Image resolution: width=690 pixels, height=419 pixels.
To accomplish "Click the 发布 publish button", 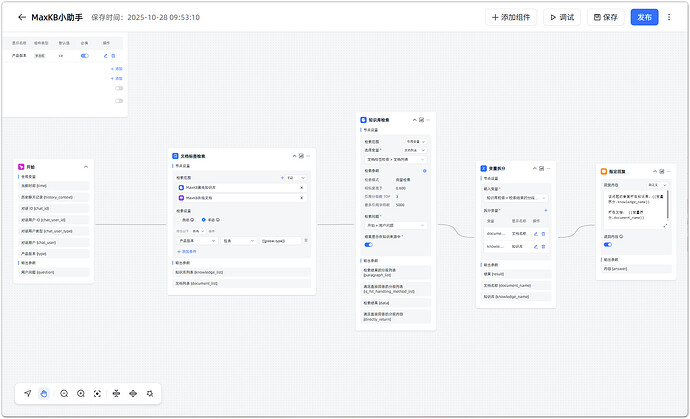I will (x=644, y=17).
